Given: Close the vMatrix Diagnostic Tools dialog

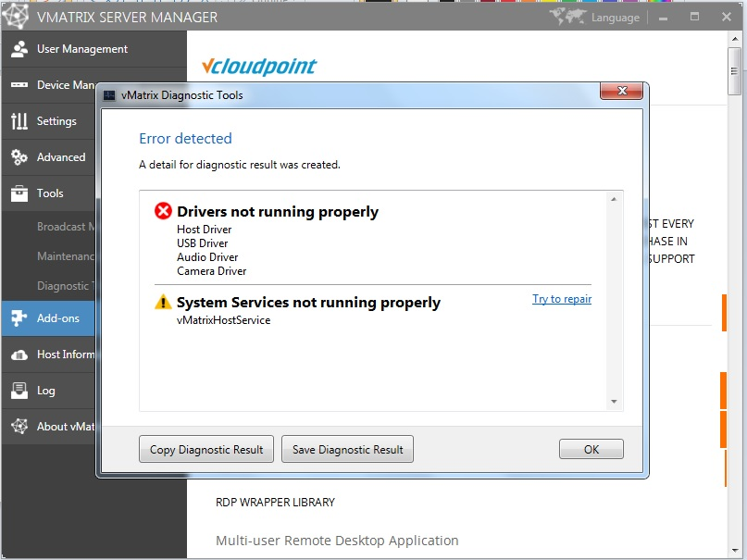Looking at the screenshot, I should [x=622, y=91].
